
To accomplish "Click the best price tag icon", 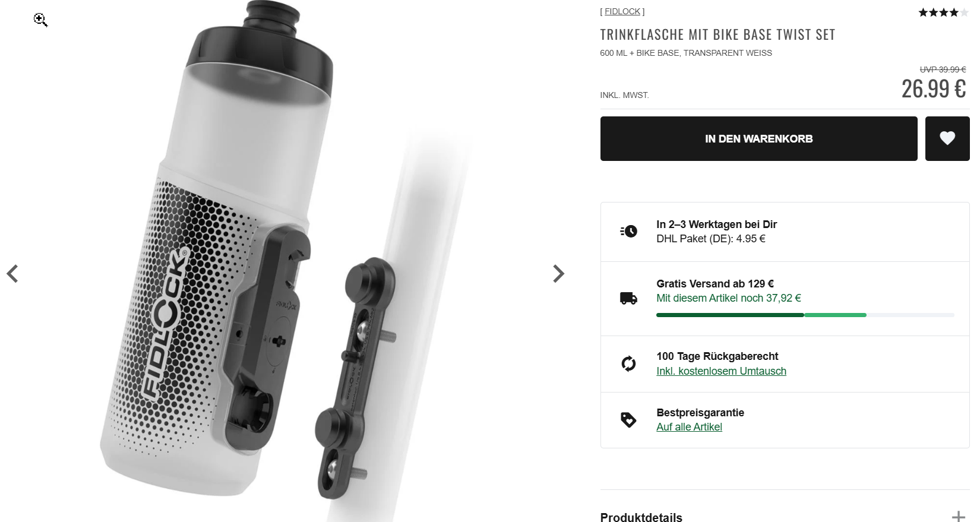I will point(628,420).
